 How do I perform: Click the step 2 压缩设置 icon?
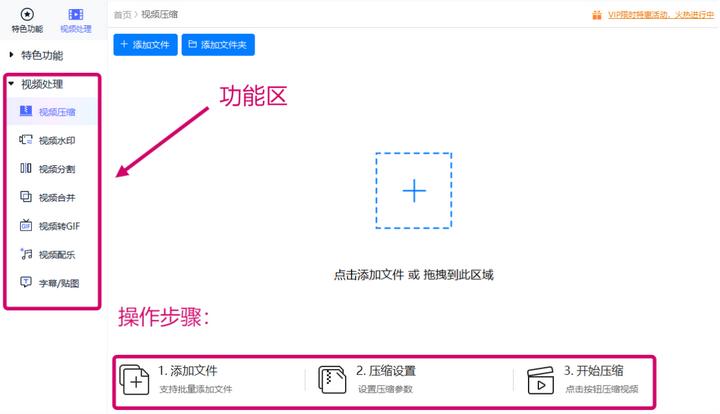(x=332, y=380)
